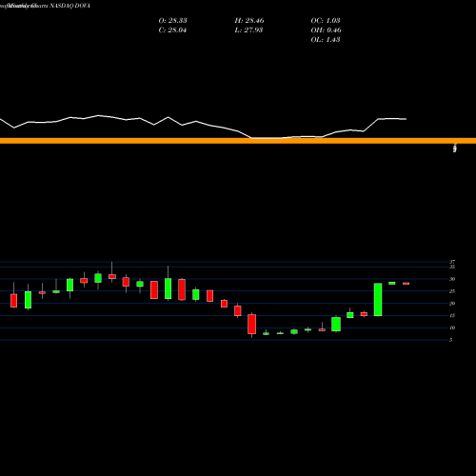
Task: Select the low value 'L: 27.93'
Action: click(248, 30)
